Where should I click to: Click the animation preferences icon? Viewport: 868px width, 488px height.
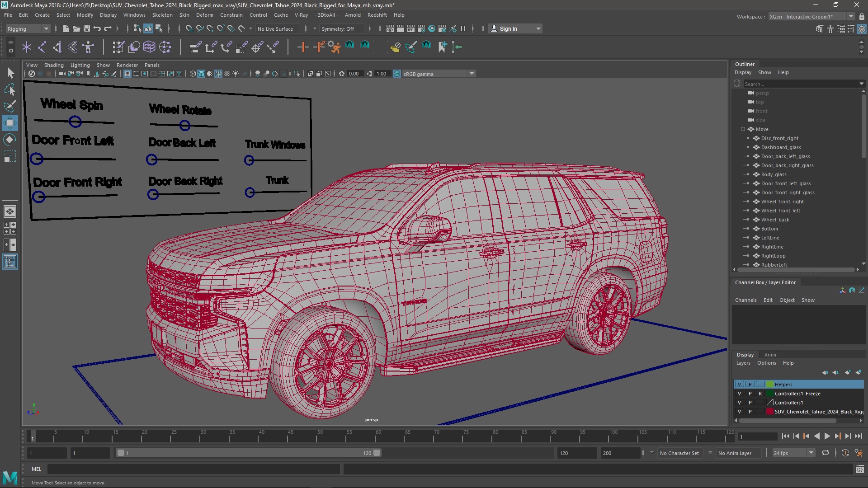tap(859, 453)
